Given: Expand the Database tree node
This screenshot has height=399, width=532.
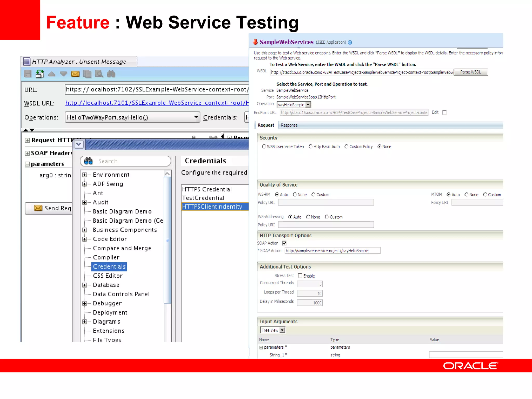Looking at the screenshot, I should click(84, 285).
